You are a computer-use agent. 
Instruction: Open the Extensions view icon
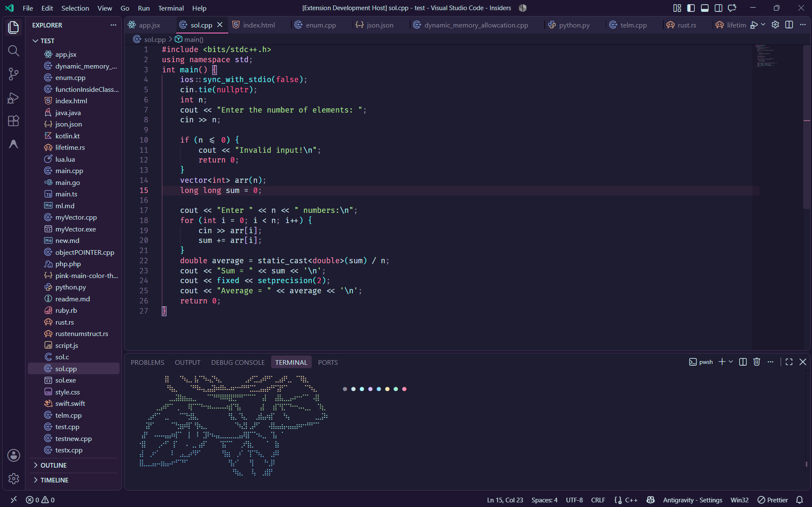(14, 121)
